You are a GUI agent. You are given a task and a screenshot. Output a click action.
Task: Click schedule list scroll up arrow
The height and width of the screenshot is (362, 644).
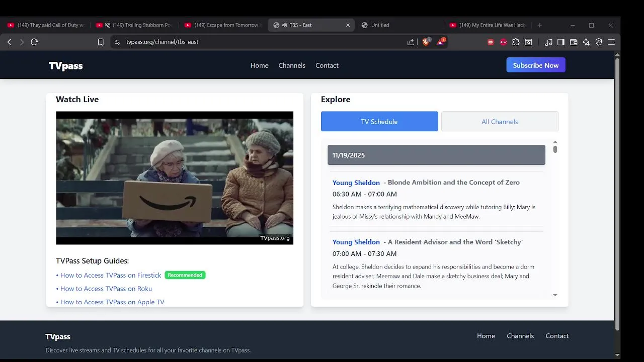click(x=555, y=142)
